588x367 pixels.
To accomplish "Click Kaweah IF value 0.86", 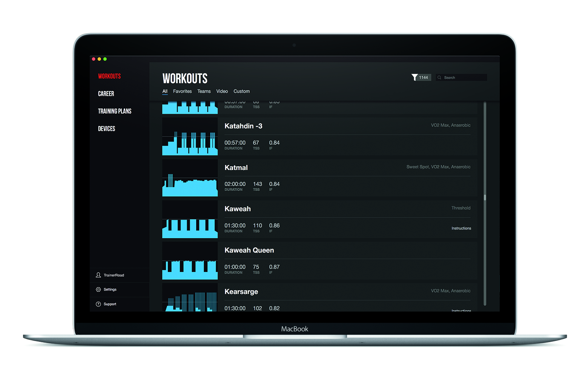I will (274, 225).
